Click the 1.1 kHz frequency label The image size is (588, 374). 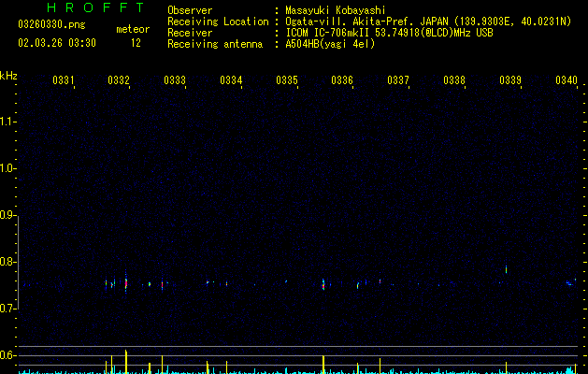[7, 122]
